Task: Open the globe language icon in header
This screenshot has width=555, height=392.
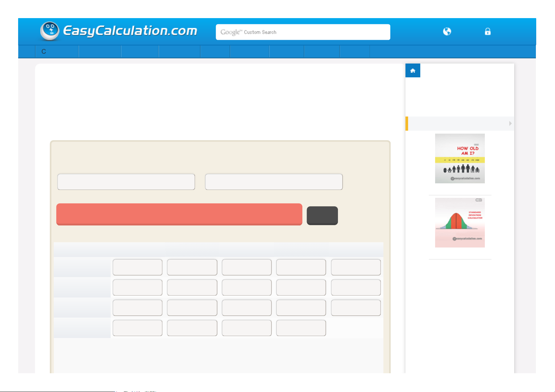Action: click(x=447, y=32)
